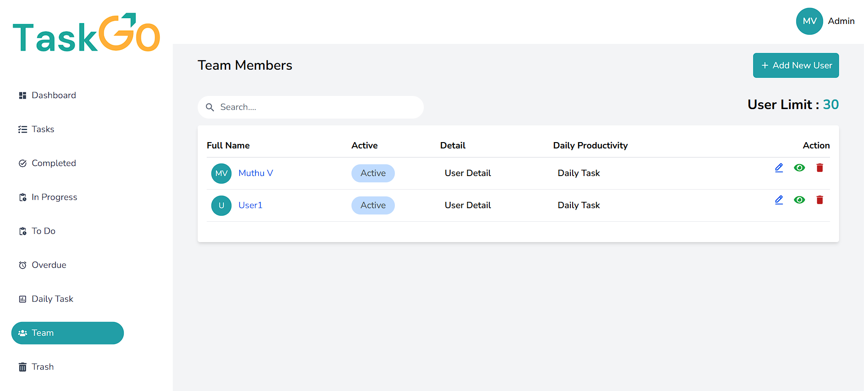868x391 pixels.
Task: Toggle the Active status badge for Muthu V
Action: click(373, 173)
